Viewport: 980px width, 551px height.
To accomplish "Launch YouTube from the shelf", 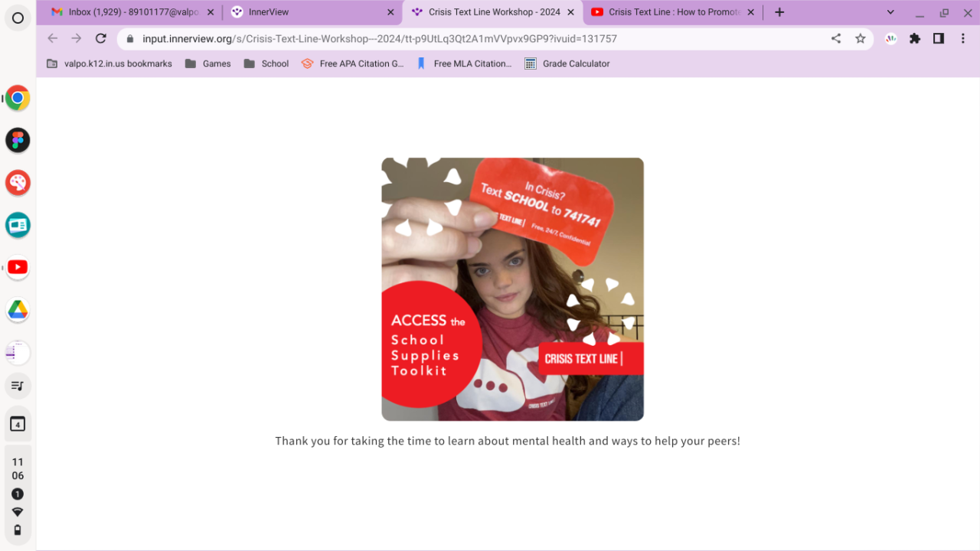I will 18,267.
